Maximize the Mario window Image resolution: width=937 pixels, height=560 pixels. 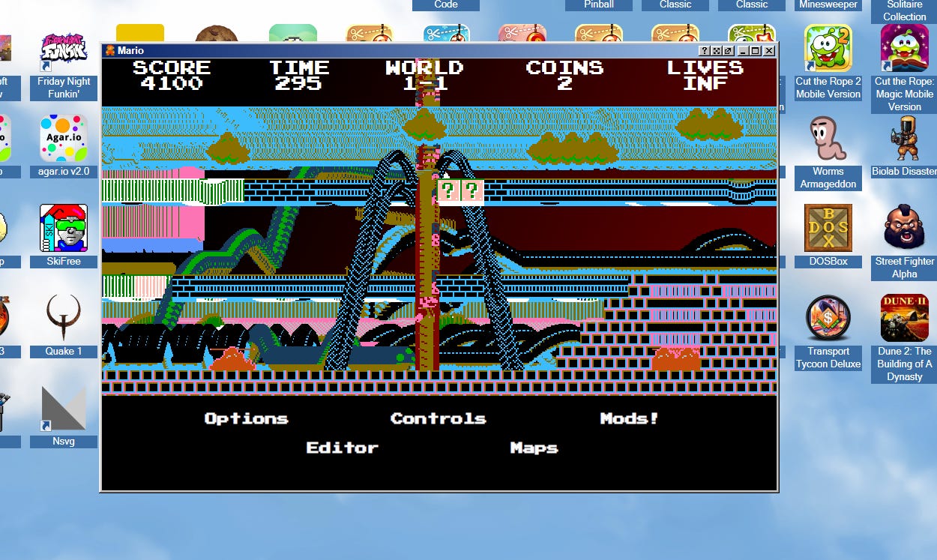point(755,51)
